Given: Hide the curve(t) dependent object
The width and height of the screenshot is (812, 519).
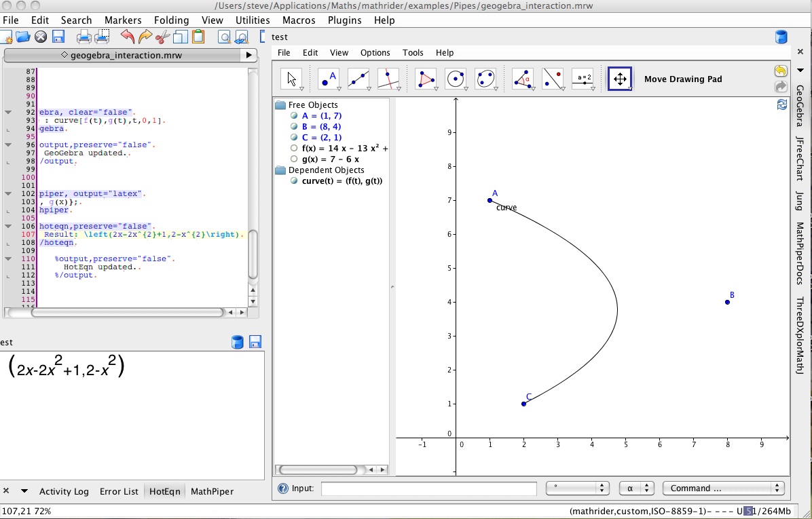Looking at the screenshot, I should 294,181.
